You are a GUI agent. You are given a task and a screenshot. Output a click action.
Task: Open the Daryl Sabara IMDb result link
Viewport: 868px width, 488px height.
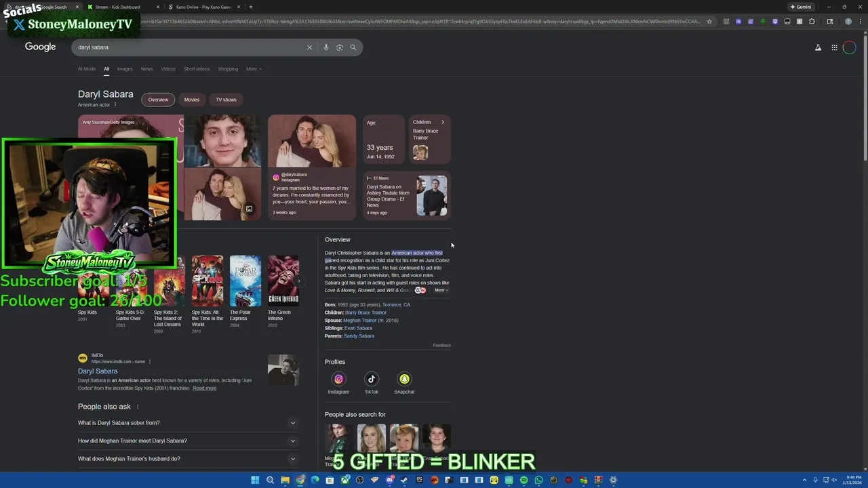(x=98, y=371)
